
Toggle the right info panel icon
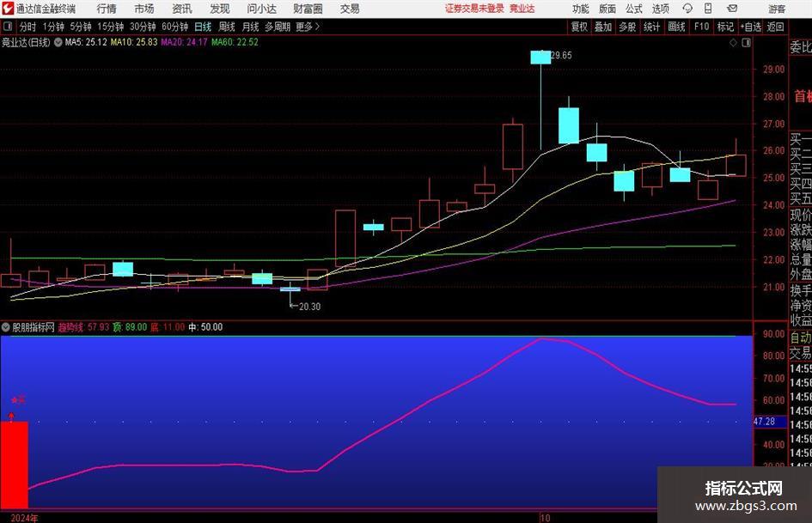(746, 43)
